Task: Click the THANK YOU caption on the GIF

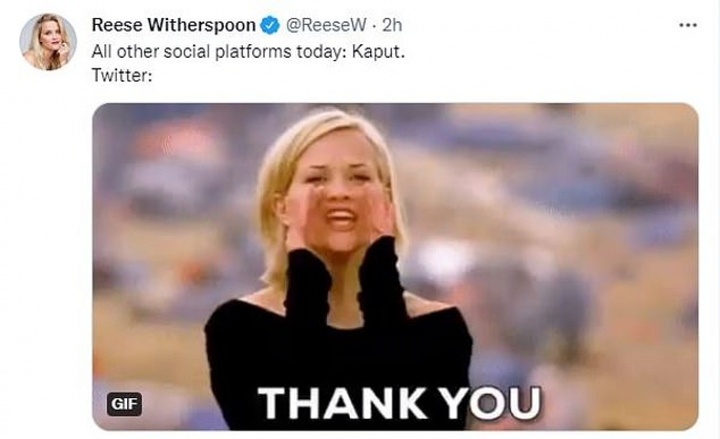Action: [399, 403]
